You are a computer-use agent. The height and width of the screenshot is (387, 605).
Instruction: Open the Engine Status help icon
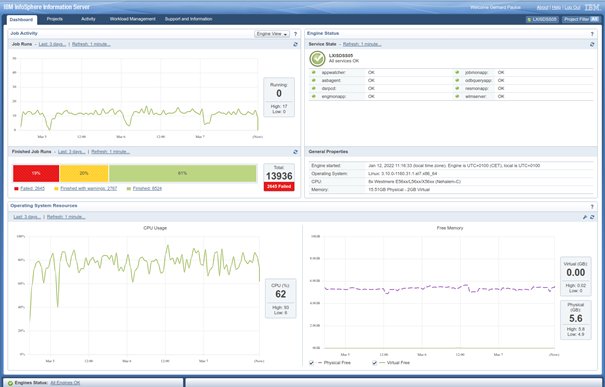(592, 34)
